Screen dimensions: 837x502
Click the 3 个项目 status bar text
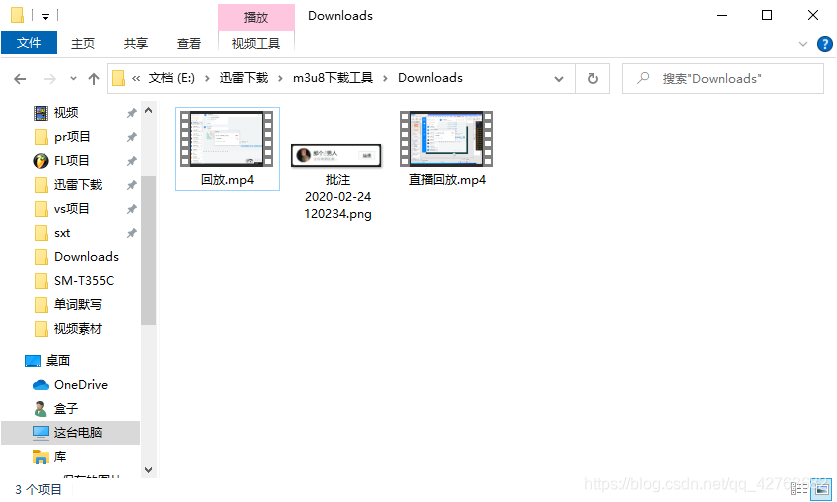38,489
